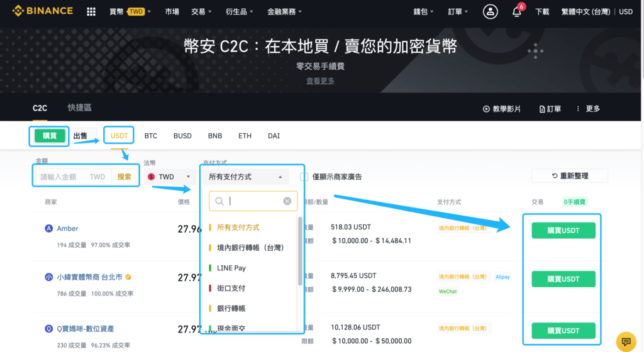Viewport: 644px width, 352px height.
Task: Click the 訂單 document icon in C2C bar
Action: click(x=542, y=109)
